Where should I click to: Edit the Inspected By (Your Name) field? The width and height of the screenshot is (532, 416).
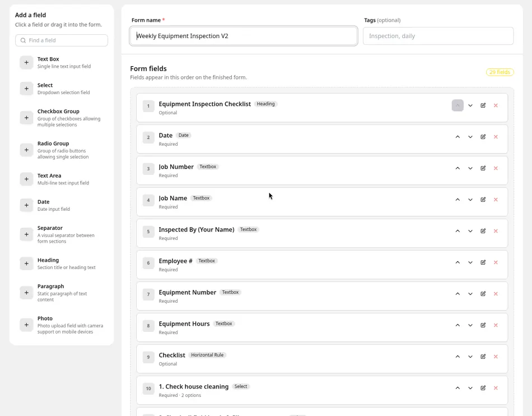click(x=483, y=231)
